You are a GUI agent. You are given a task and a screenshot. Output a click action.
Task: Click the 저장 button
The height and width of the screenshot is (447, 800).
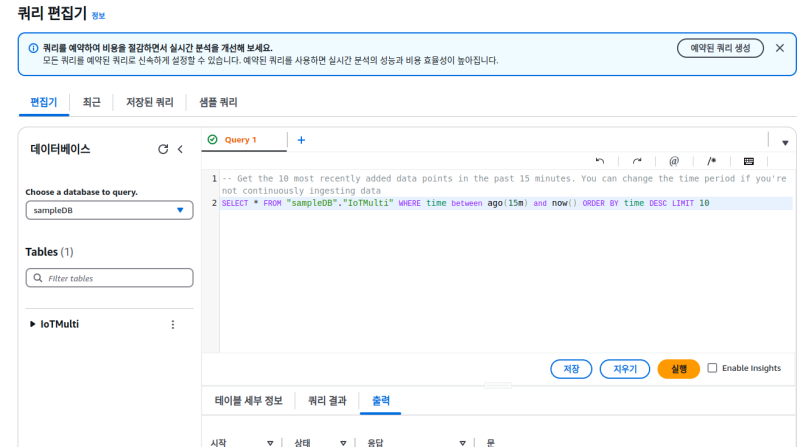point(571,369)
